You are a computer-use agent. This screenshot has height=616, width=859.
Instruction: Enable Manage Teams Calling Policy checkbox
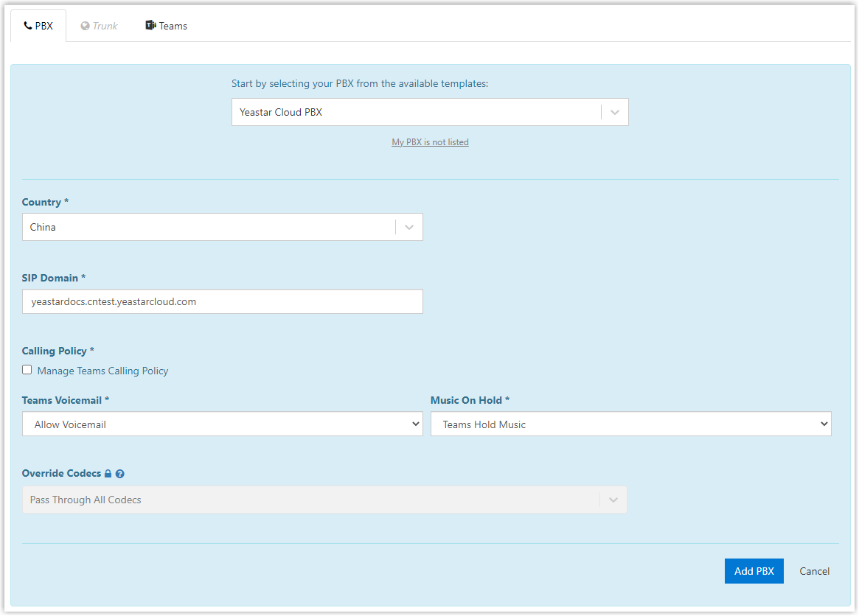pos(27,371)
